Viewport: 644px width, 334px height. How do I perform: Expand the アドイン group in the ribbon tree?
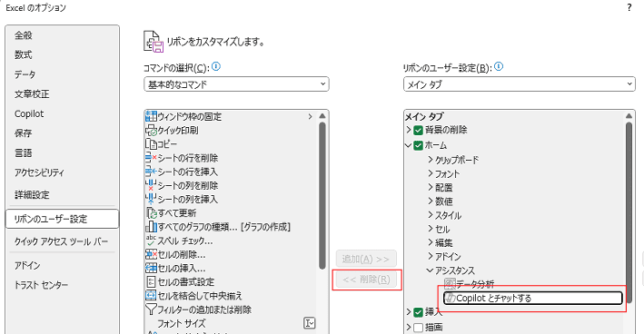pyautogui.click(x=431, y=256)
